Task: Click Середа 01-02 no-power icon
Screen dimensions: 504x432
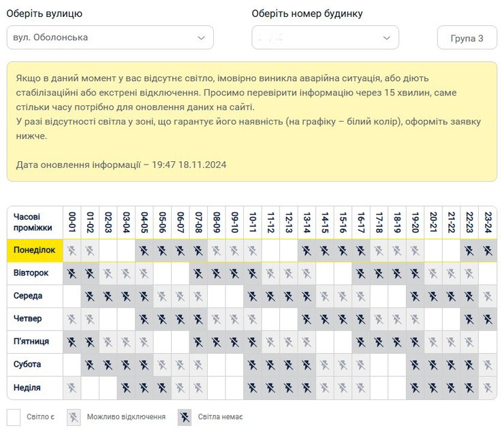Action: (x=90, y=297)
